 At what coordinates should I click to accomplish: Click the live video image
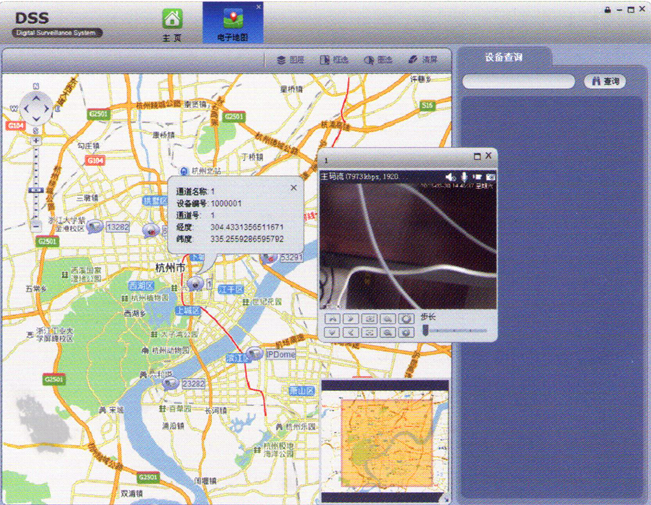(x=408, y=245)
